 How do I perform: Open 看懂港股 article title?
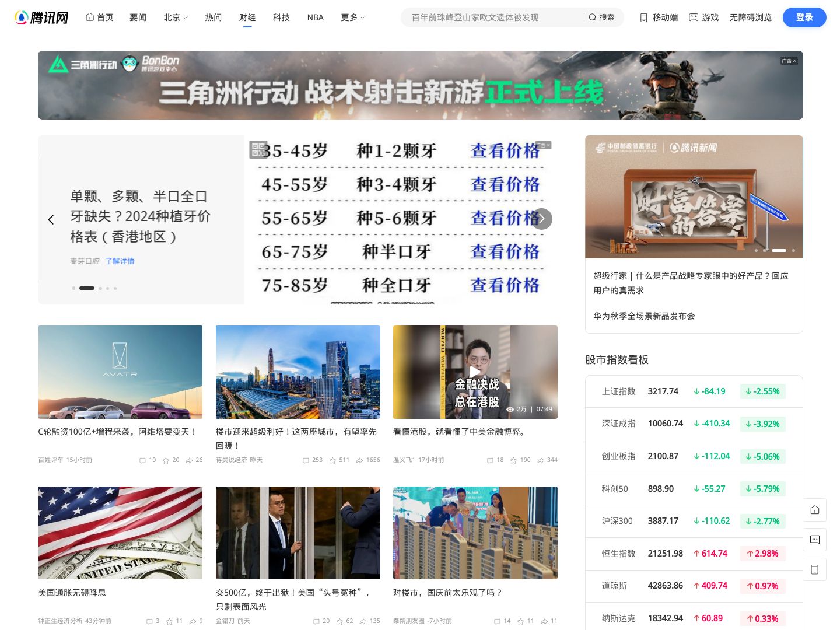460,432
